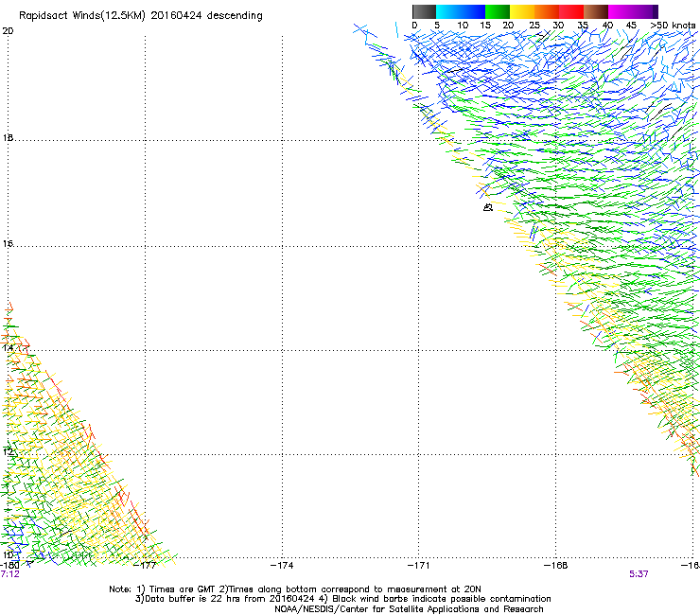
Task: Click the longitude axis label '-168'
Action: [556, 566]
